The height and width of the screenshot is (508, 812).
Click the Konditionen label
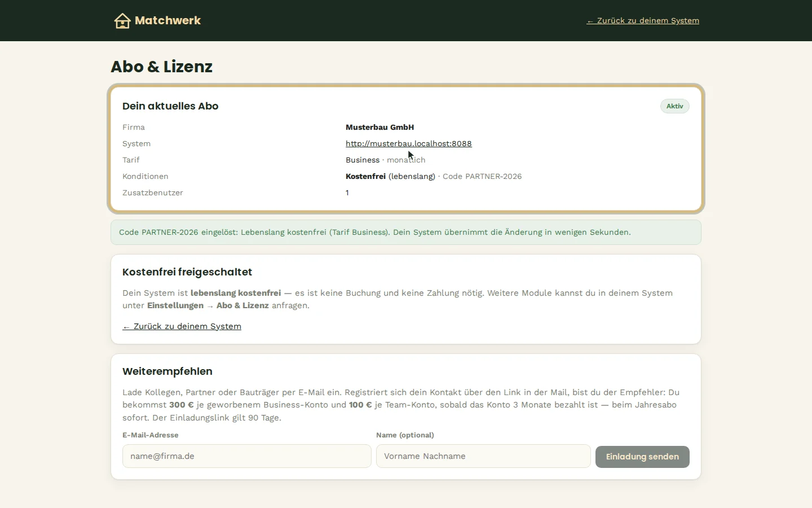pos(145,176)
